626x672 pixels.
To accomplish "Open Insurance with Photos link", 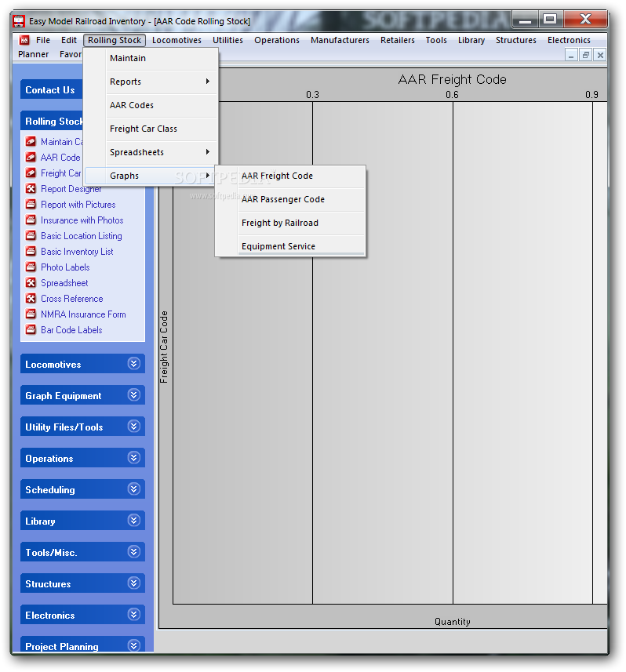I will [x=82, y=220].
